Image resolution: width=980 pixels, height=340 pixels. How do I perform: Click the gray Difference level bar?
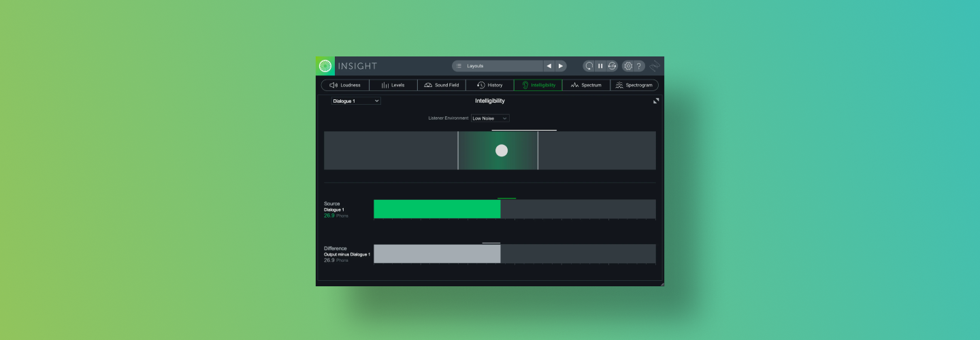pyautogui.click(x=437, y=254)
